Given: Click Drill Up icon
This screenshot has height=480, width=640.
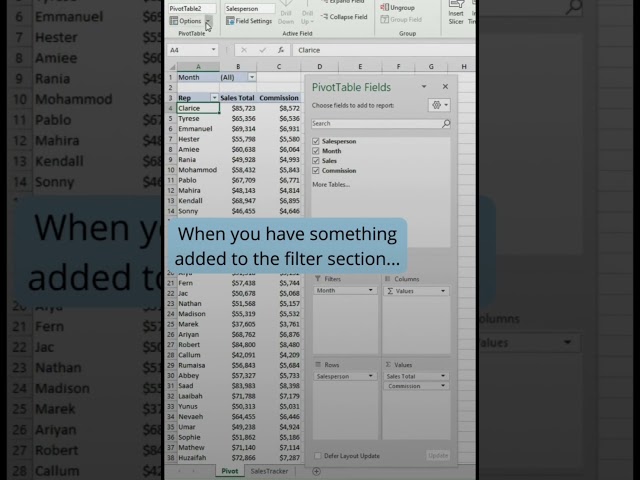Looking at the screenshot, I should [x=307, y=13].
